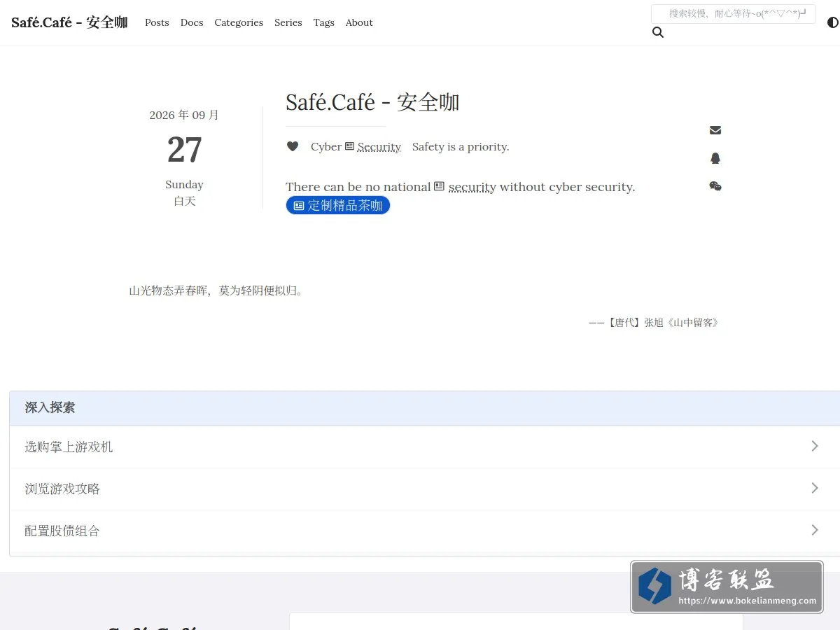Click the Sunday weekday text

tap(184, 184)
